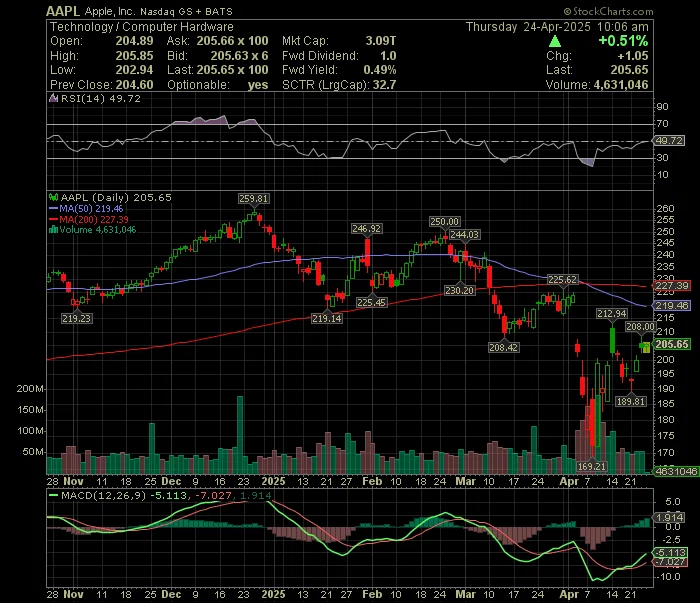Screen dimensions: 700x603
Task: Click the Bid quote 205.63 x 6
Action: coord(239,56)
